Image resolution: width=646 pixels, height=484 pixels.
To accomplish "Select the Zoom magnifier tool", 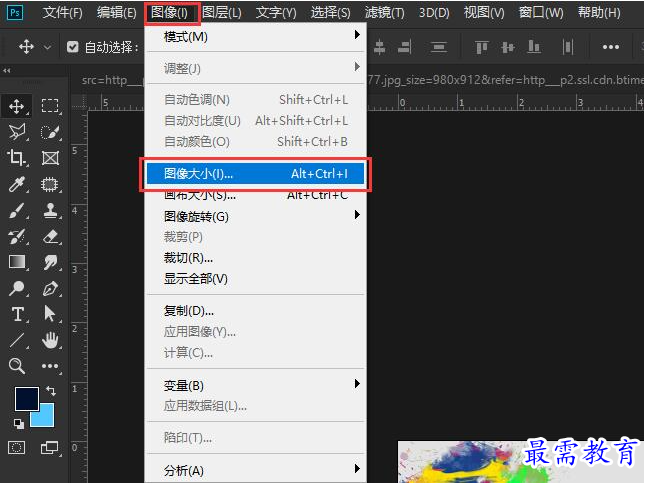I will point(17,366).
